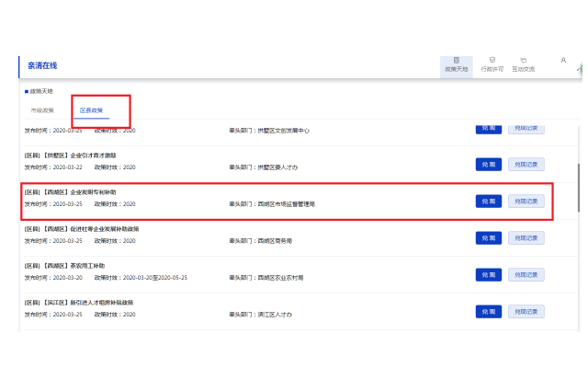
Task: Open the user profile icon in header
Action: [563, 60]
